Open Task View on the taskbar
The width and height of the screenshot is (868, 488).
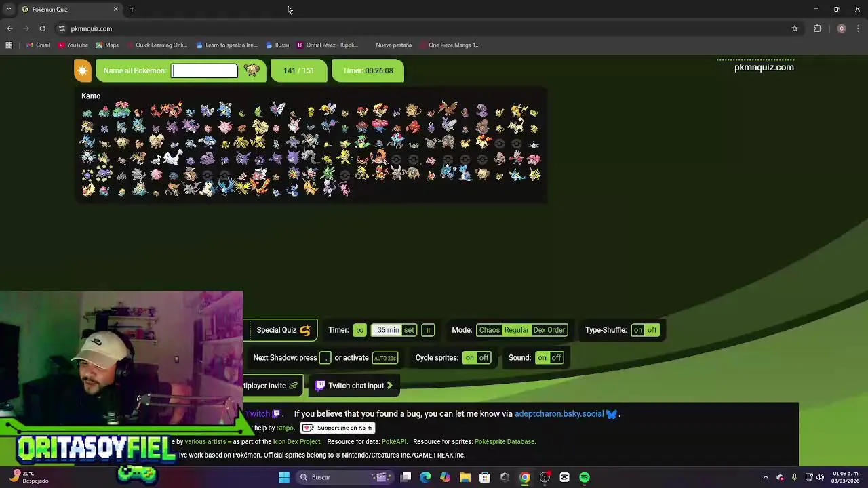(x=406, y=477)
